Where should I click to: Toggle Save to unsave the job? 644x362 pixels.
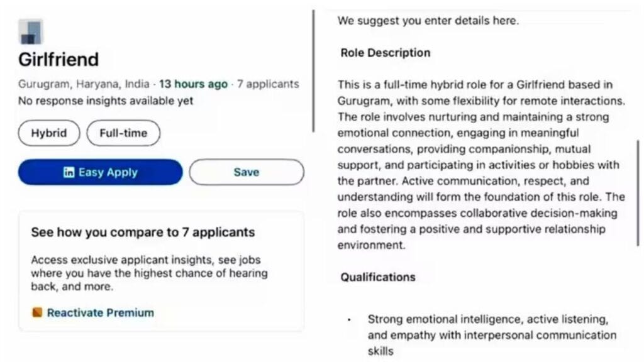coord(246,172)
